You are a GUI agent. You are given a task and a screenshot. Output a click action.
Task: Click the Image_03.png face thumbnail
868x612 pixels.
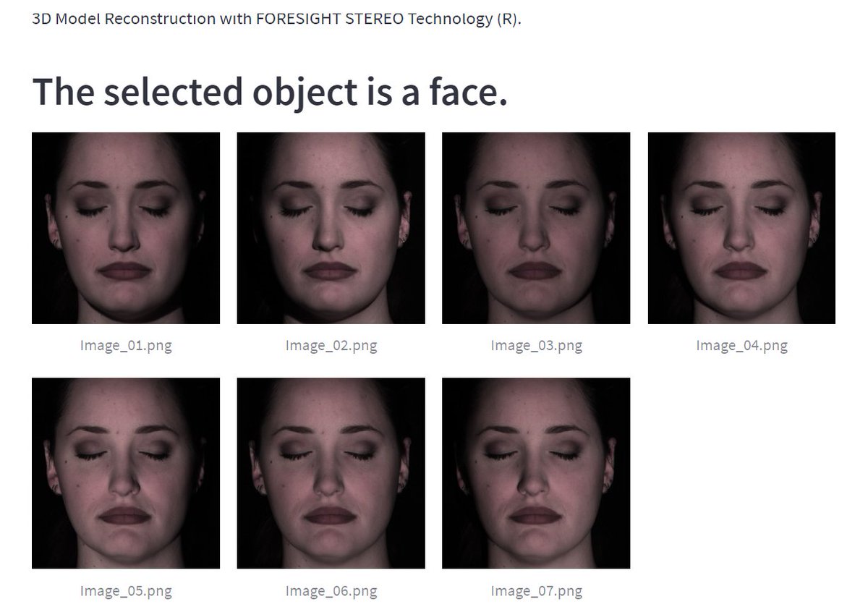coord(536,228)
